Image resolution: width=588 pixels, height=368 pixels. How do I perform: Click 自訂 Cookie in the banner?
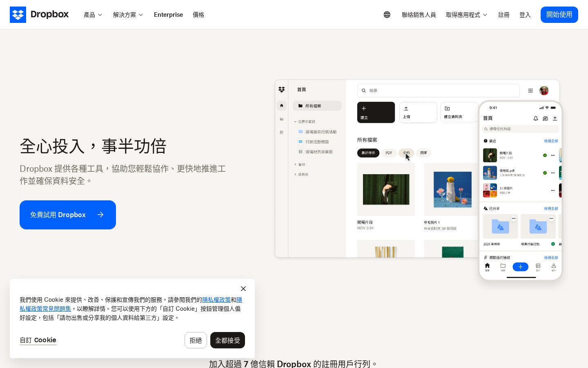pos(38,340)
